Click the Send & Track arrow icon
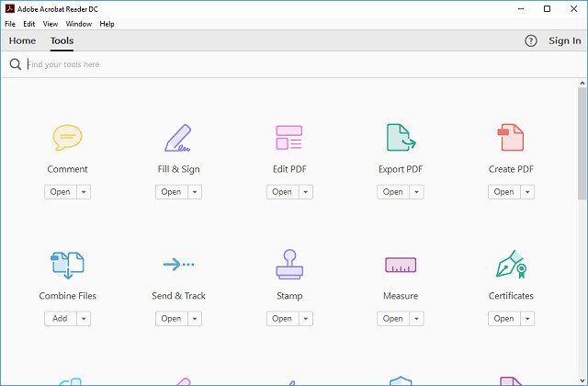Image resolution: width=588 pixels, height=386 pixels. [178, 265]
